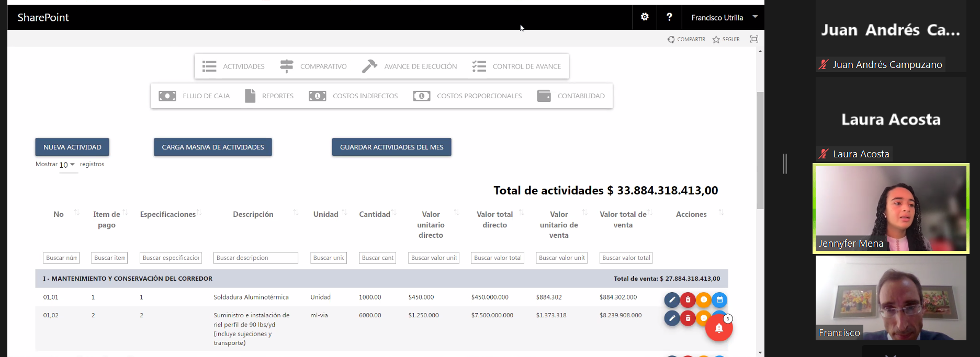Focus the Buscar cantidad search field

click(377, 258)
